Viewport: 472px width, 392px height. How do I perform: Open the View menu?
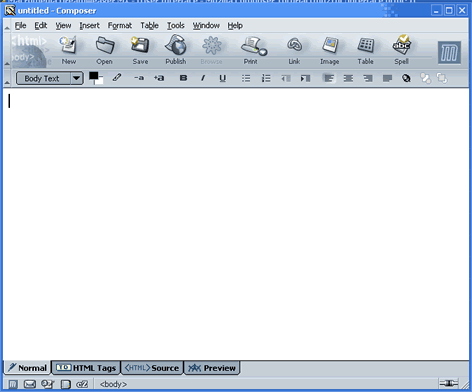click(x=63, y=26)
